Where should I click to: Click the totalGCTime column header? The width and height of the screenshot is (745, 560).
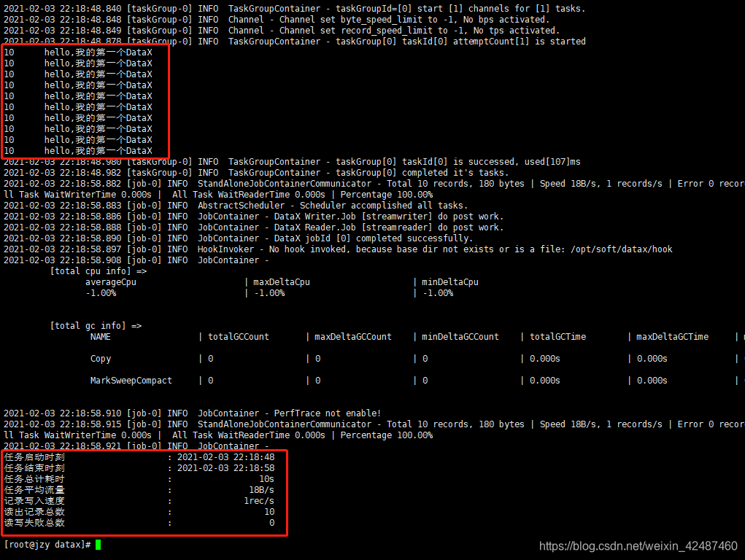[557, 337]
